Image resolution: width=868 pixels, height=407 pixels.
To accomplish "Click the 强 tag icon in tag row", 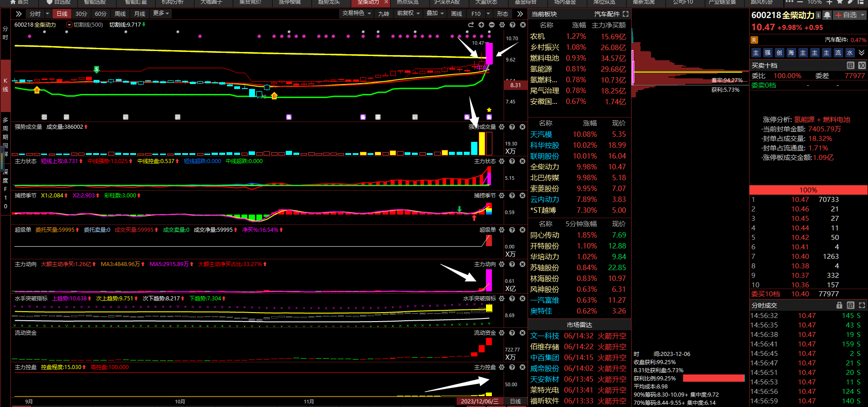I will [x=768, y=53].
